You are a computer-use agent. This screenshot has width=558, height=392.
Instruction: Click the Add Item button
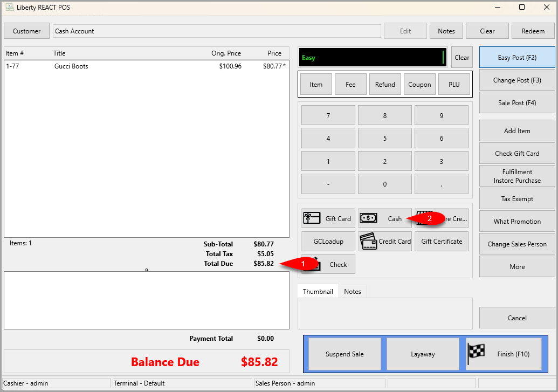point(517,130)
